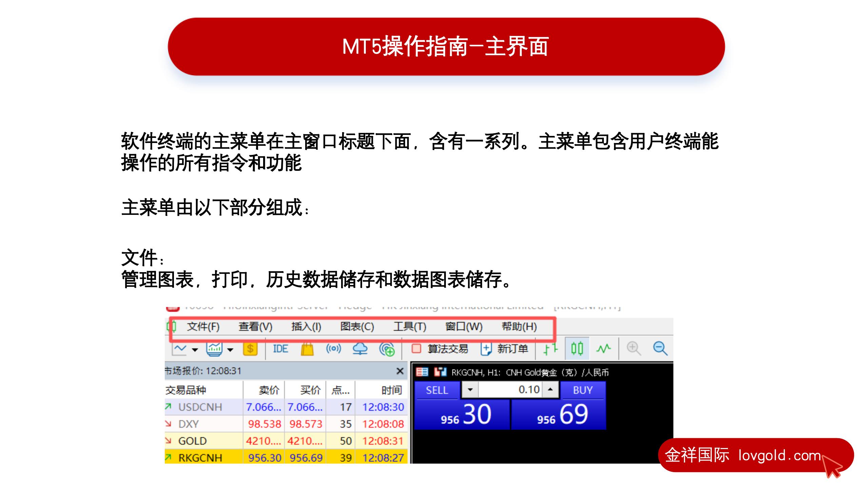Open the 文件(F) menu
The height and width of the screenshot is (488, 868).
[203, 327]
